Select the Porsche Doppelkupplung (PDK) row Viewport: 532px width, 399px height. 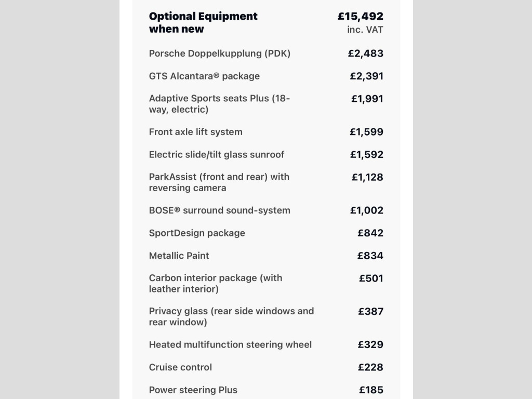pyautogui.click(x=266, y=54)
